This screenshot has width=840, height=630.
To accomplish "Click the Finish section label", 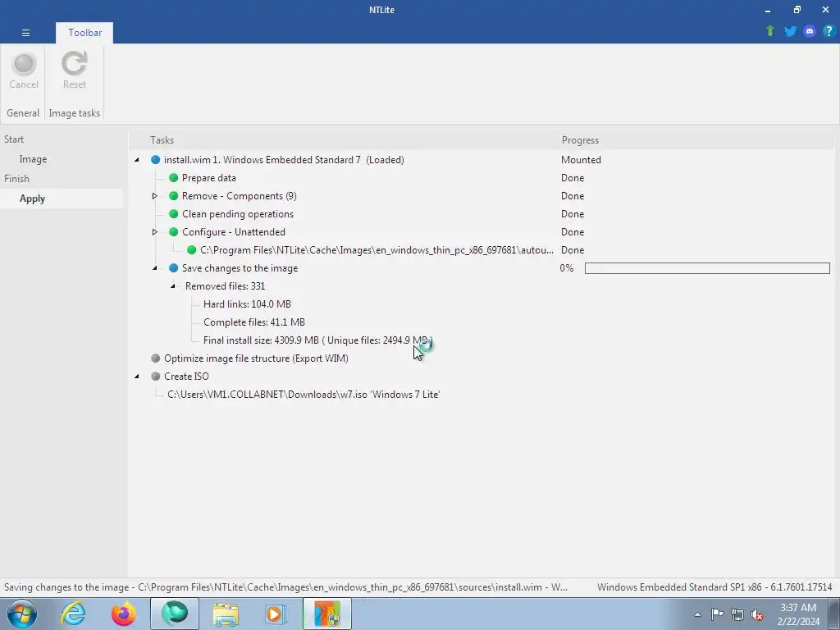I will click(16, 178).
